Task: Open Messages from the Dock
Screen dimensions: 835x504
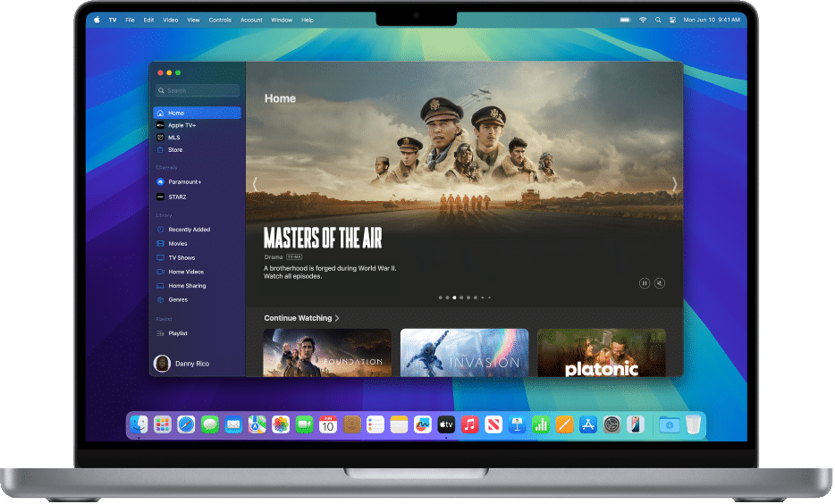Action: (x=210, y=424)
